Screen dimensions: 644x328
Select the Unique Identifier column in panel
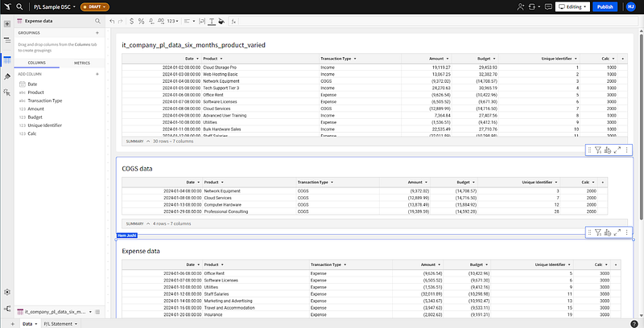coord(45,125)
